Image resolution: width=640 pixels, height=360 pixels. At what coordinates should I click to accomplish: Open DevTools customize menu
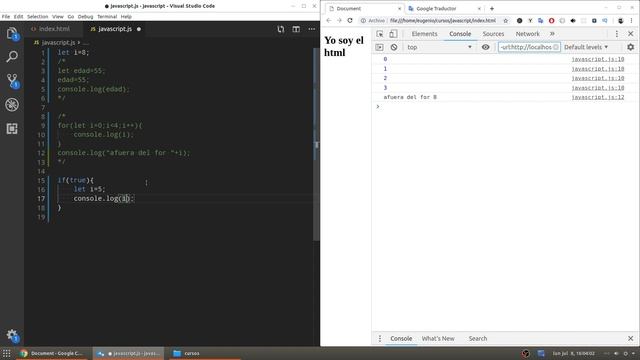pyautogui.click(x=617, y=34)
